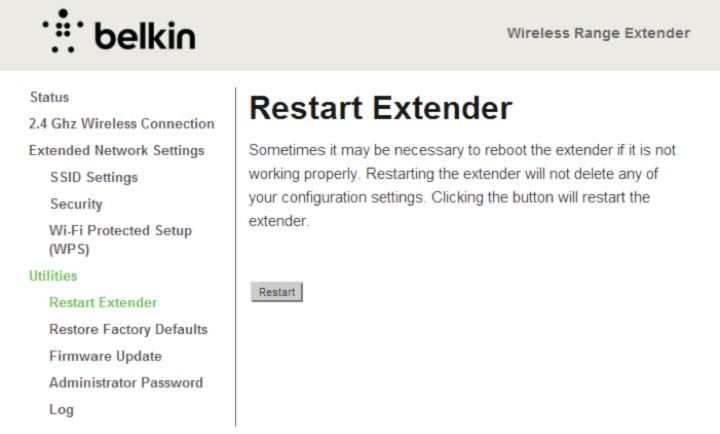View the Log page
This screenshot has width=720, height=434.
pyautogui.click(x=61, y=410)
